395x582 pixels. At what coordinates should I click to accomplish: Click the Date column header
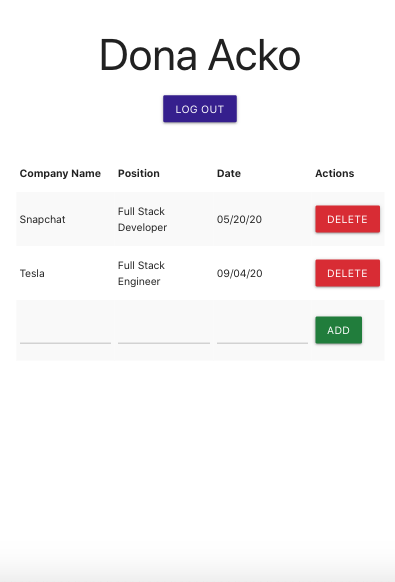tap(229, 173)
